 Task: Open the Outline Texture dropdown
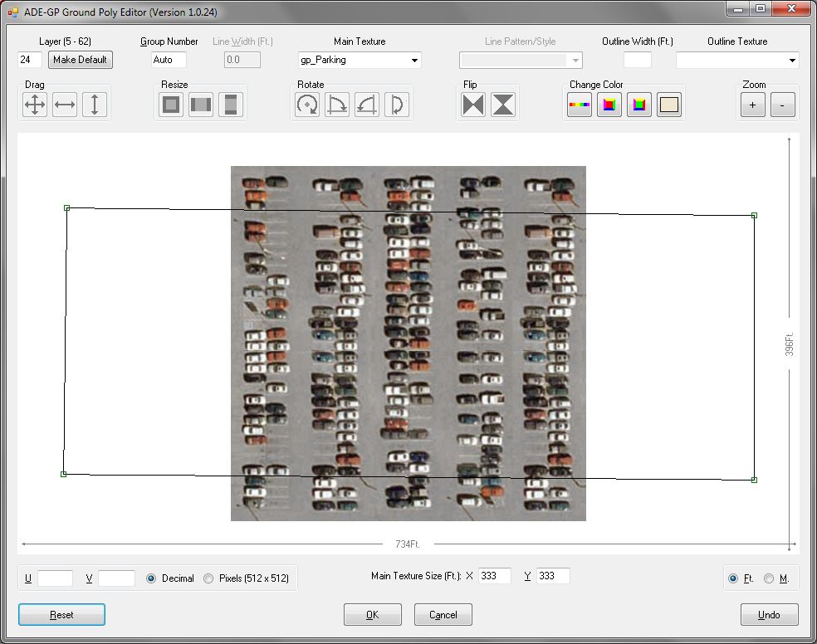792,60
